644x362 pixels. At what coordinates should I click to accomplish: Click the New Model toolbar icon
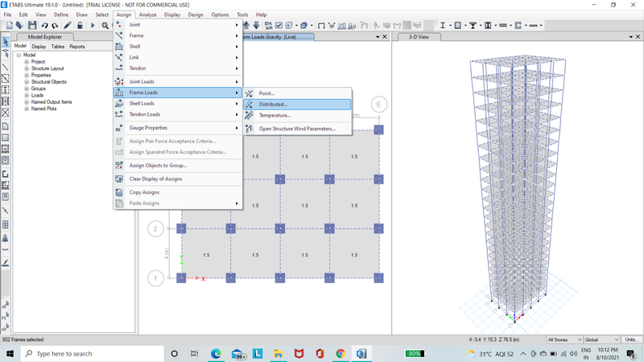pos(10,26)
